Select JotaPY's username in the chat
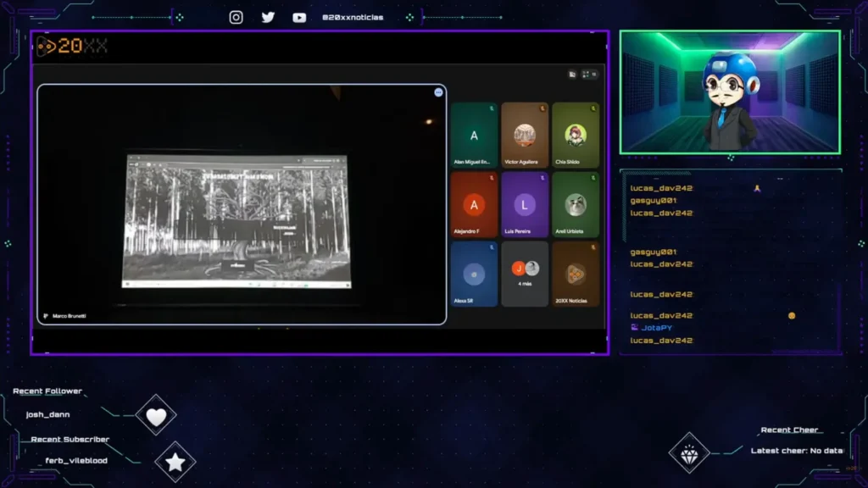868x488 pixels. tap(655, 327)
